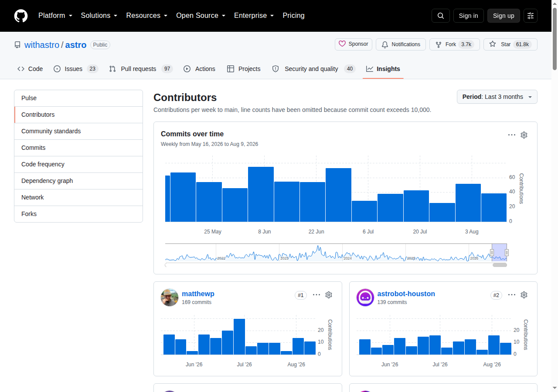Switch to the Actions tab
558x392 pixels.
click(x=199, y=69)
